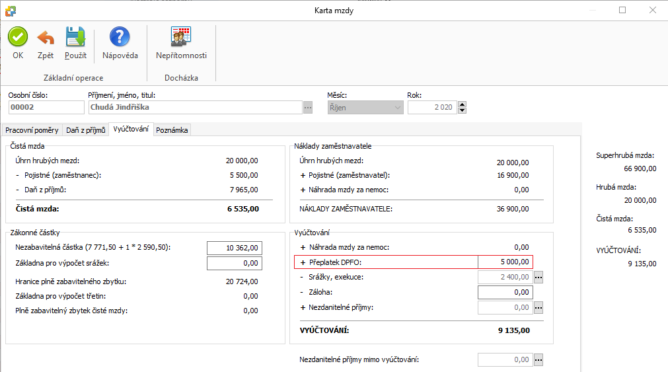Open button next to Nezdanitelné příjmy mimo vyúčtování
The height and width of the screenshot is (372, 668).
(x=538, y=360)
